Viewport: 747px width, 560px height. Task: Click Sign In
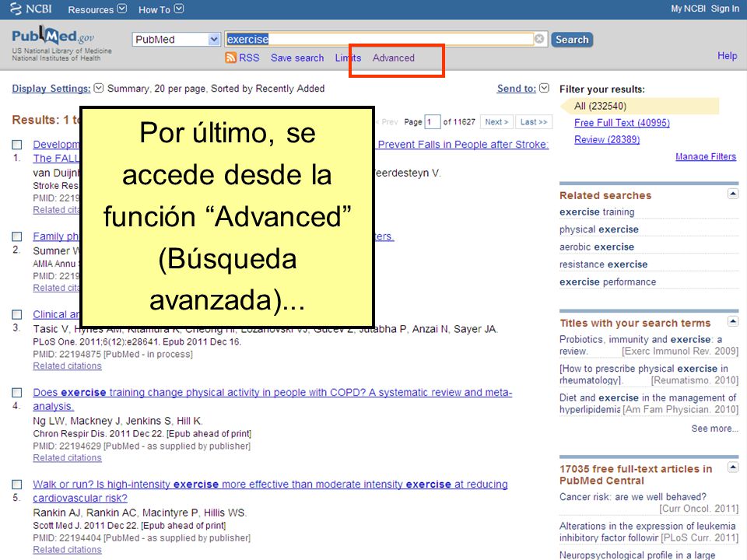[x=725, y=9]
